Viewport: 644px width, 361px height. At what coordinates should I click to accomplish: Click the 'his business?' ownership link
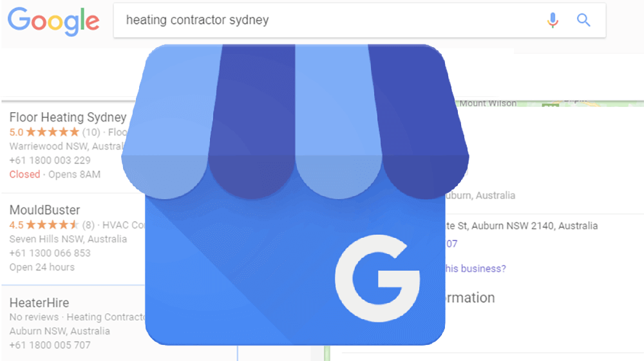pos(476,268)
